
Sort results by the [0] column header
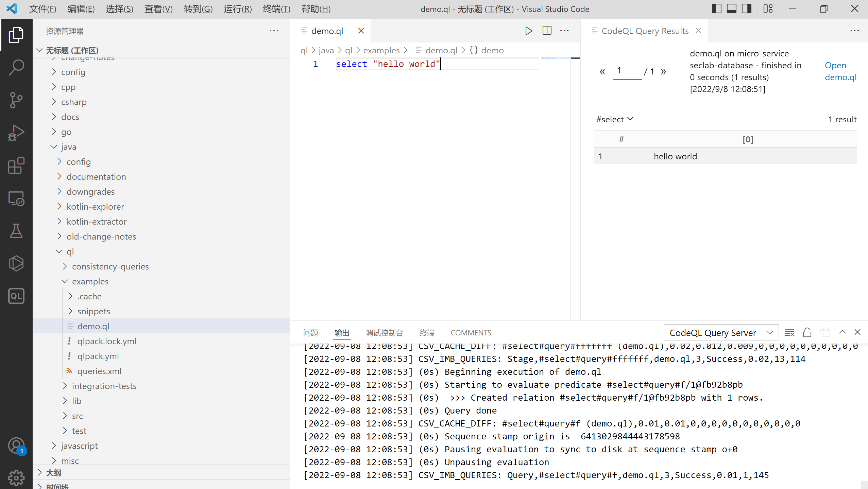pos(748,139)
